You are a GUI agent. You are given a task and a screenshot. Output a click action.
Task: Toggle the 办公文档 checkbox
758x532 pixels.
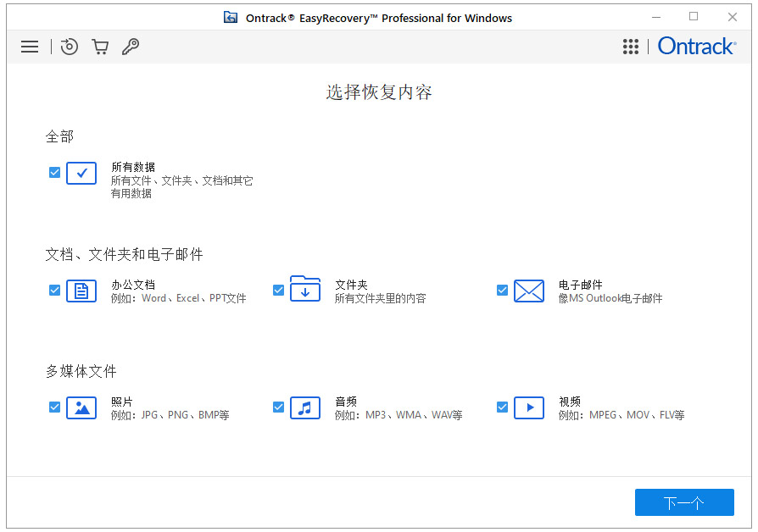tap(54, 290)
